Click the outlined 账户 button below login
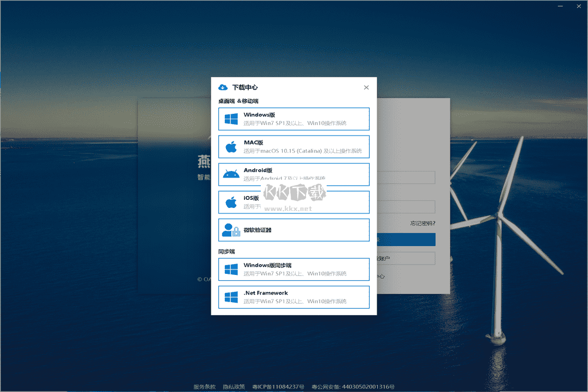This screenshot has width=588, height=392. click(x=406, y=258)
